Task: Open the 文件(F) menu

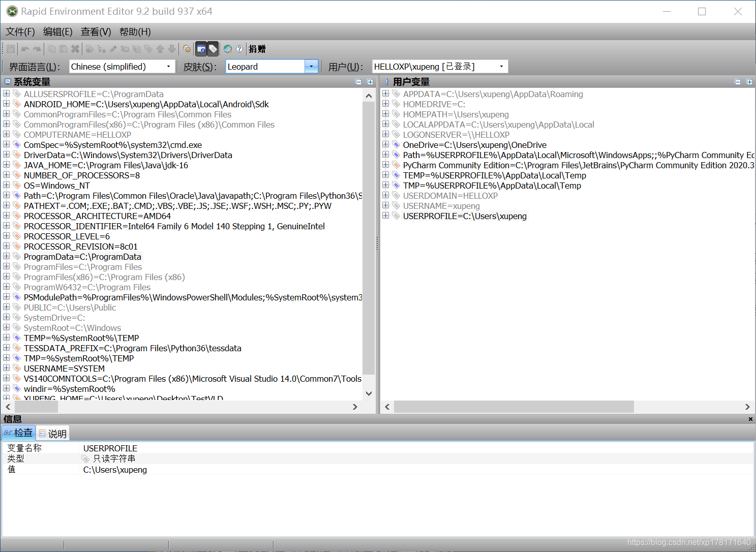Action: pos(20,32)
